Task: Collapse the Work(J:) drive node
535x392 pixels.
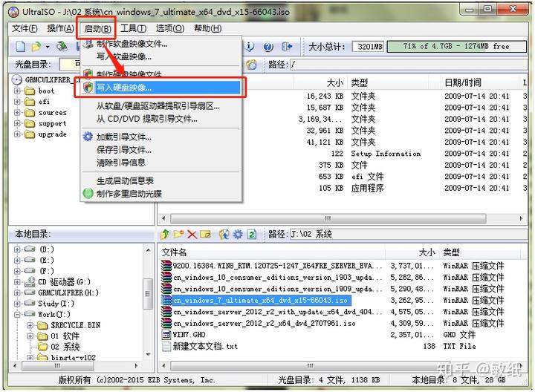Action: pyautogui.click(x=17, y=314)
